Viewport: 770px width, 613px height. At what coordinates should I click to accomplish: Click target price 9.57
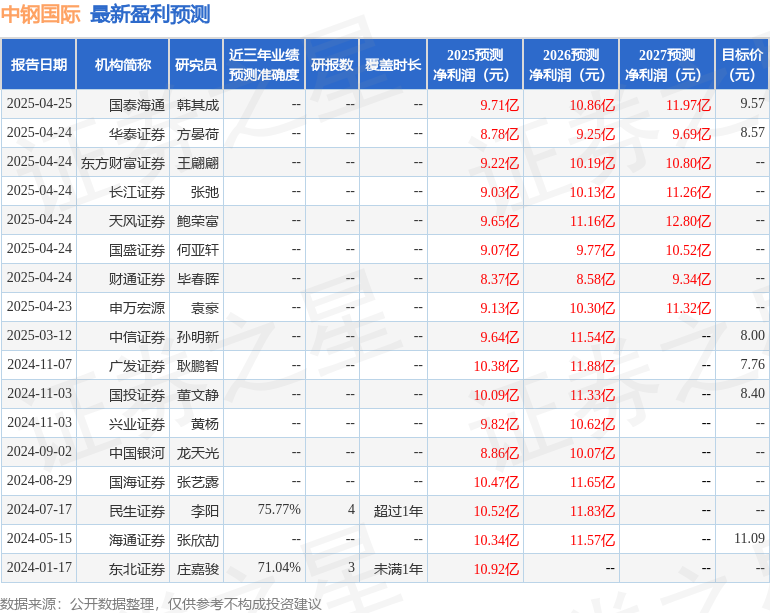(x=752, y=104)
